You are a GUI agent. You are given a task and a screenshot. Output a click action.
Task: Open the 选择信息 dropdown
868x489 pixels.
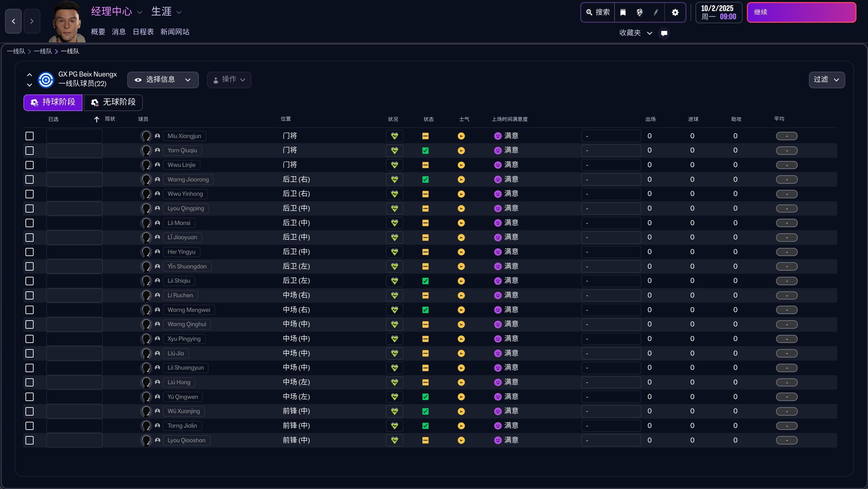click(x=163, y=80)
